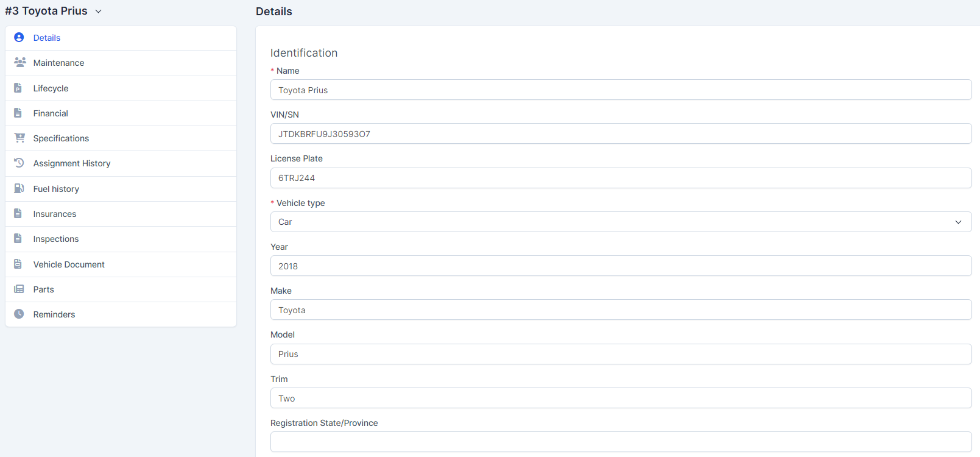The width and height of the screenshot is (980, 457).
Task: Click the Maintenance people icon
Action: (19, 63)
